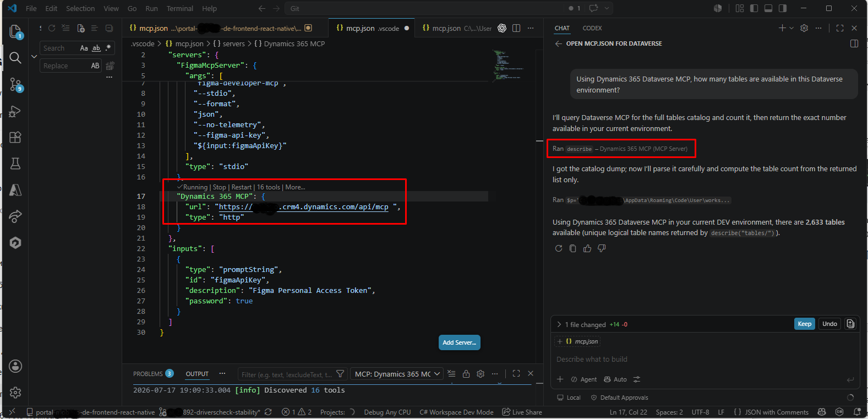Open the File menu
868x419 pixels.
pos(31,8)
